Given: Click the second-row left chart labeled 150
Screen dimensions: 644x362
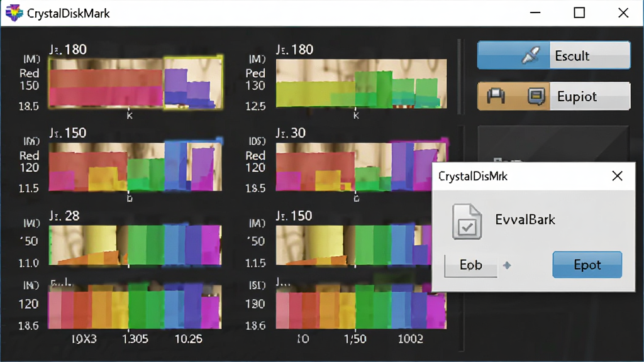Looking at the screenshot, I should coord(135,166).
